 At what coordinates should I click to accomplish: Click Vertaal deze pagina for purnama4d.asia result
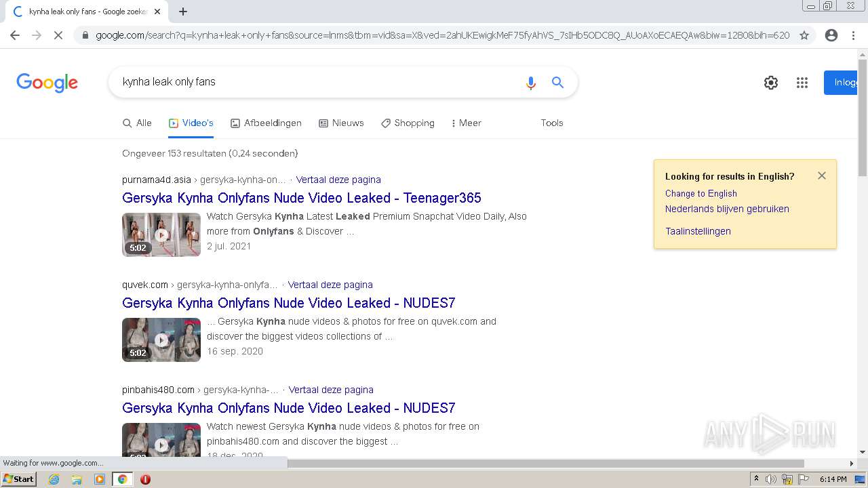pos(338,180)
